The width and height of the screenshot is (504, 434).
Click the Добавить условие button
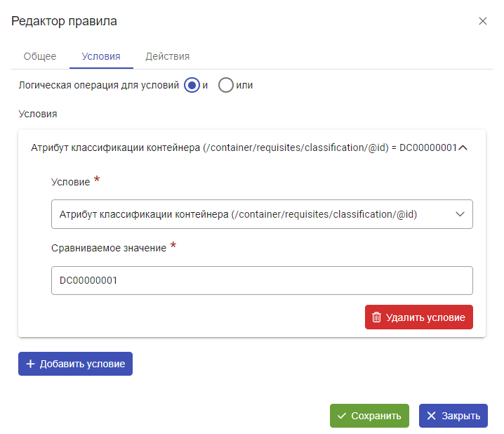tap(76, 364)
